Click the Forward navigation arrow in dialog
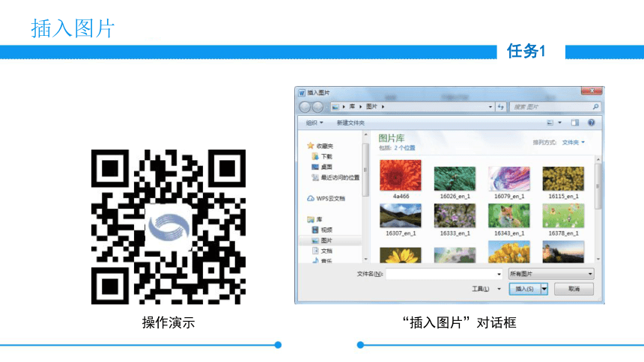The height and width of the screenshot is (362, 644). pyautogui.click(x=318, y=107)
